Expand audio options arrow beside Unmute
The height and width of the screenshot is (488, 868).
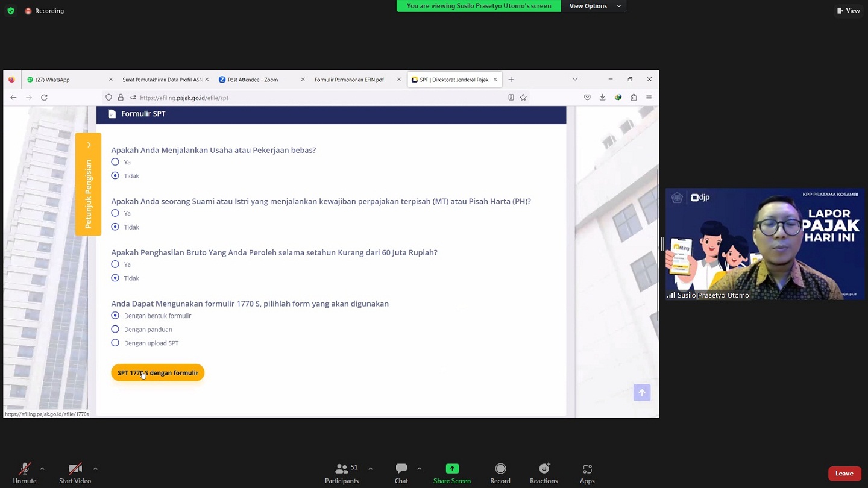click(x=42, y=469)
